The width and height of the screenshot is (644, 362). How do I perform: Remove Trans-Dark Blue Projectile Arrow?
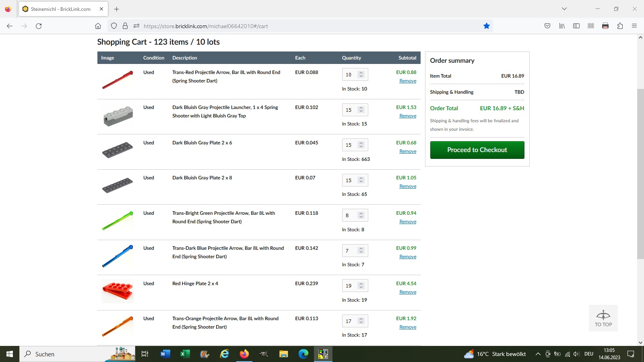point(408,257)
